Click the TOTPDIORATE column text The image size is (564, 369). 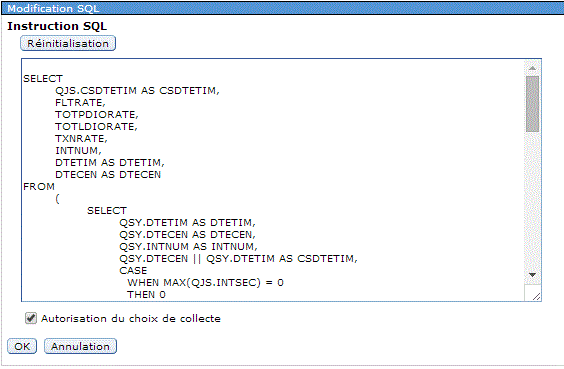97,115
